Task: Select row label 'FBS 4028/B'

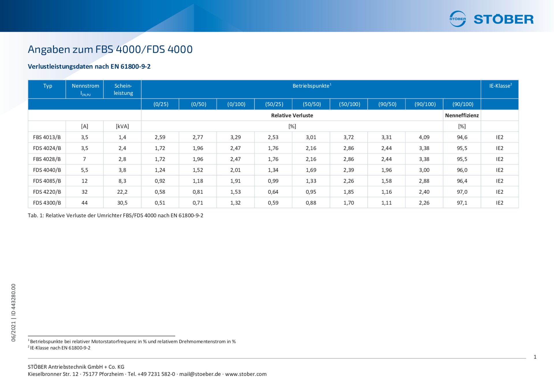Action: 47,159
